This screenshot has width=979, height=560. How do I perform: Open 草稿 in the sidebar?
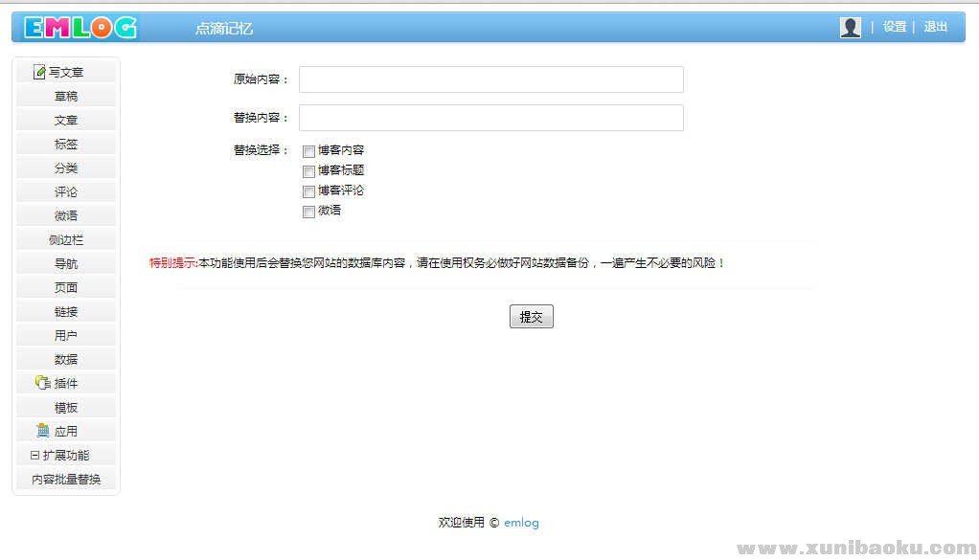click(x=66, y=96)
